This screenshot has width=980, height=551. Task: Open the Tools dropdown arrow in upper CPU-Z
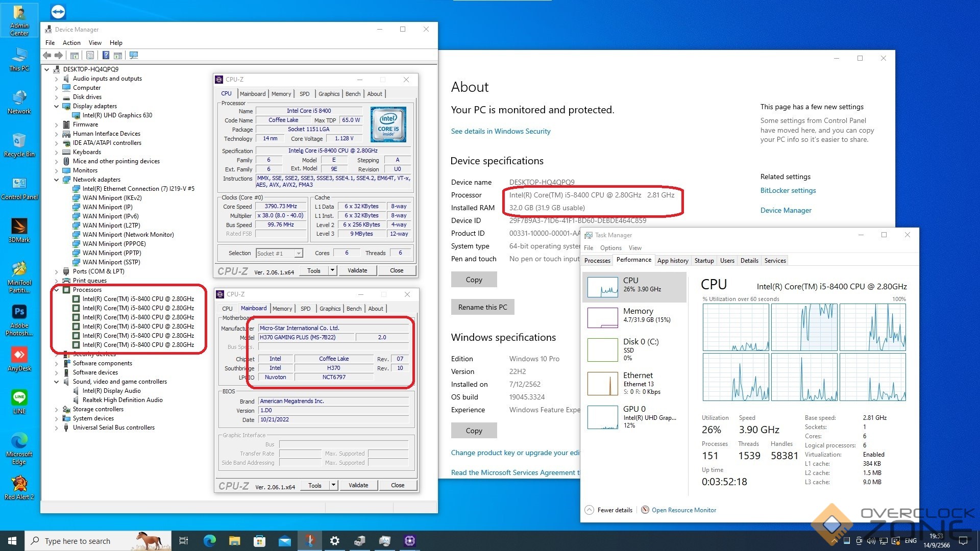[x=332, y=270]
